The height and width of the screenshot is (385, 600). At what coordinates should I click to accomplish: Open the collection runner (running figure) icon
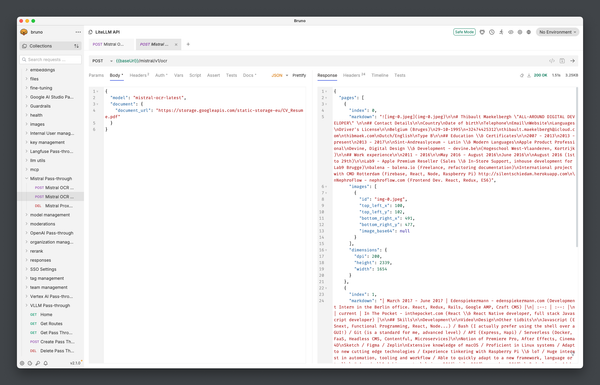click(x=501, y=32)
